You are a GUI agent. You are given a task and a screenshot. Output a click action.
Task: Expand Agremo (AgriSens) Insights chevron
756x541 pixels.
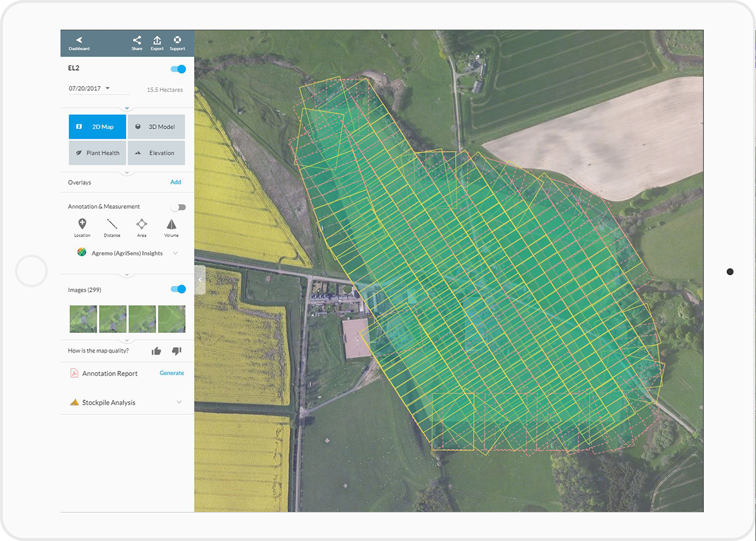point(175,253)
